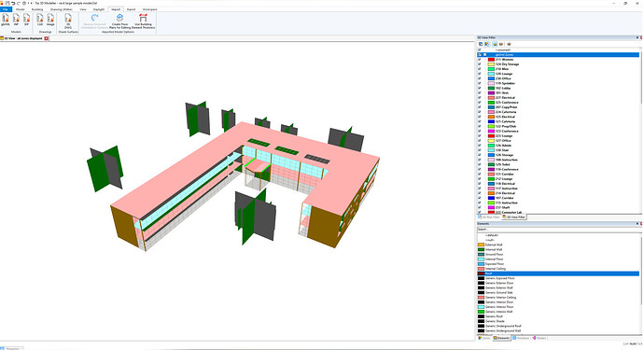Open the quick access toolbar dropdown arrow
The image size is (644, 350).
click(31, 3)
